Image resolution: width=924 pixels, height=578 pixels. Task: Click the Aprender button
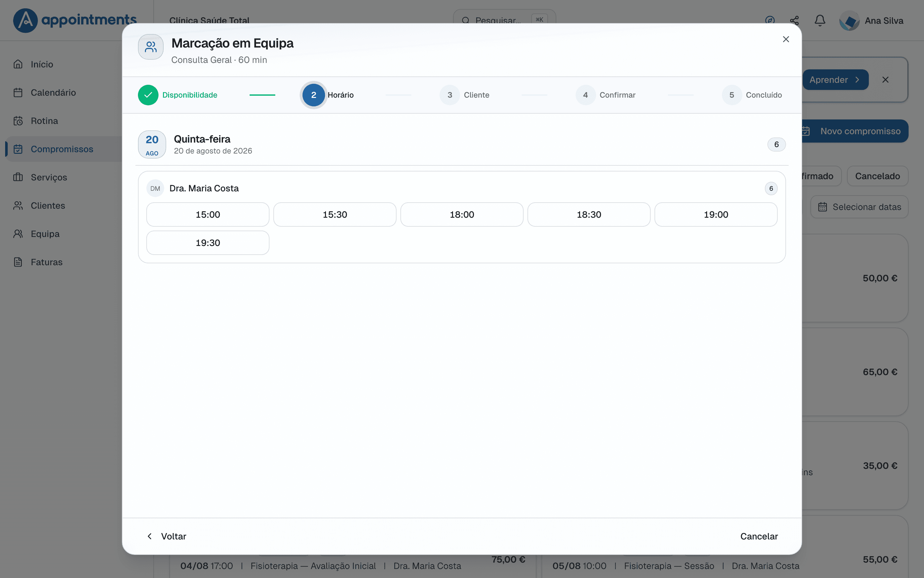(x=835, y=80)
